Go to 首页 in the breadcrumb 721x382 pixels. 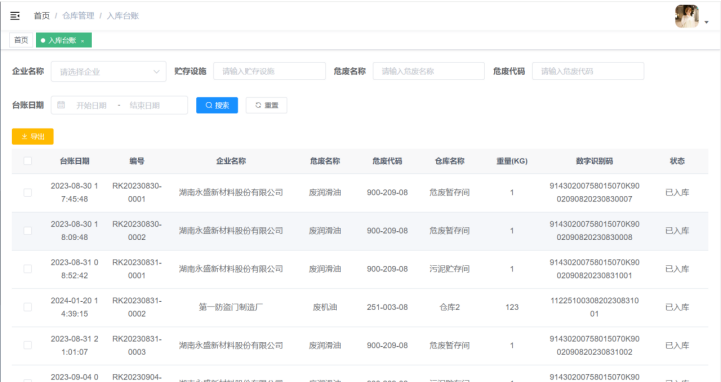point(41,16)
